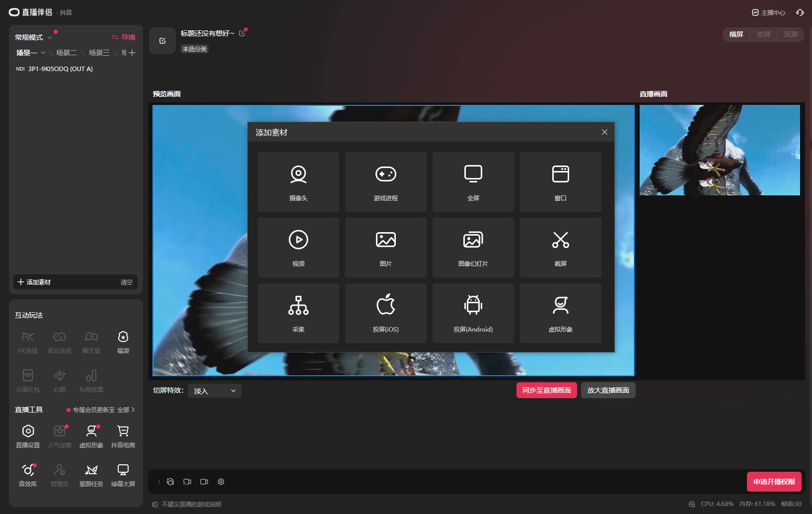This screenshot has height=514, width=812.
Task: Select the 摄像头 camera source
Action: click(x=298, y=182)
